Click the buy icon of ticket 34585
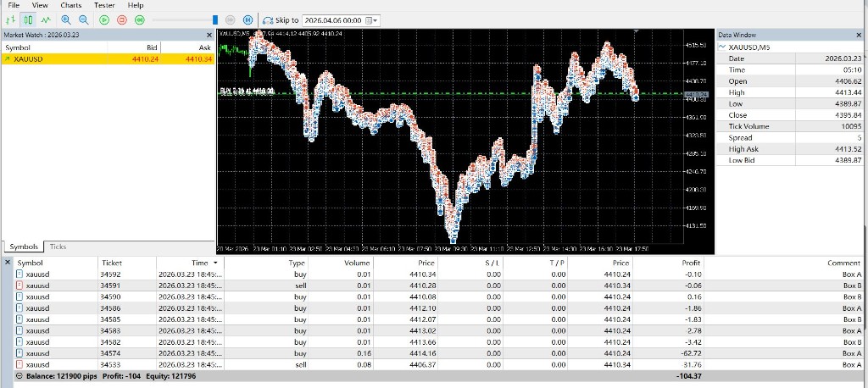Screen dimensions: 868x388 point(19,319)
